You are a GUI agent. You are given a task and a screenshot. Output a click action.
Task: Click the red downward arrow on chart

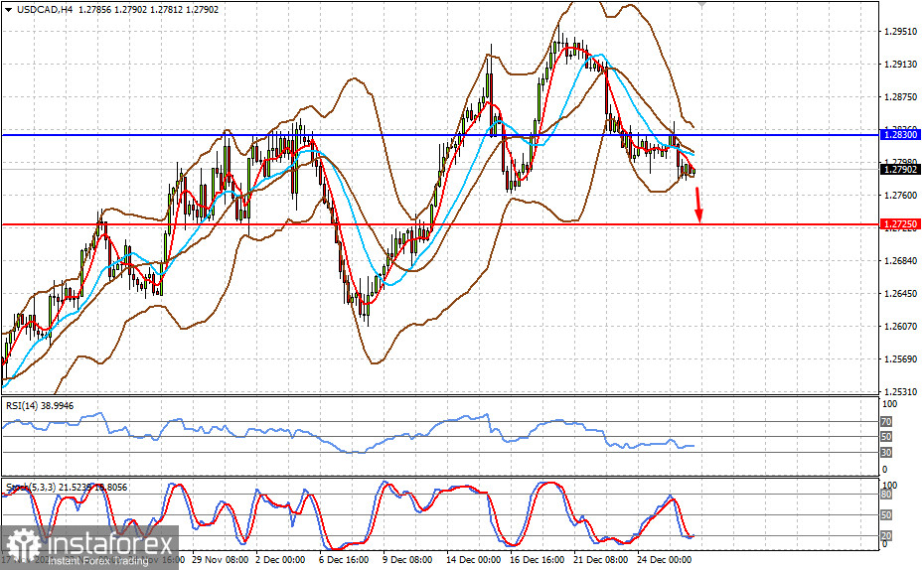[x=698, y=206]
